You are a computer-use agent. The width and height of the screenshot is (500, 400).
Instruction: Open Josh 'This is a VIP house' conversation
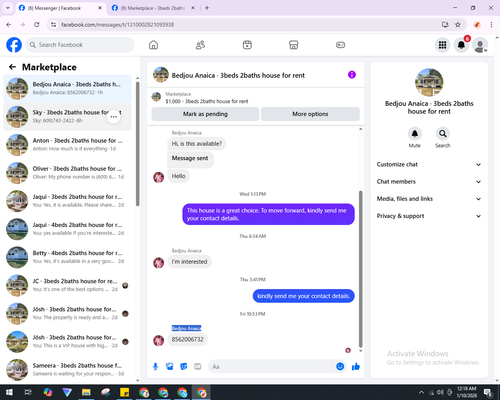click(x=67, y=341)
